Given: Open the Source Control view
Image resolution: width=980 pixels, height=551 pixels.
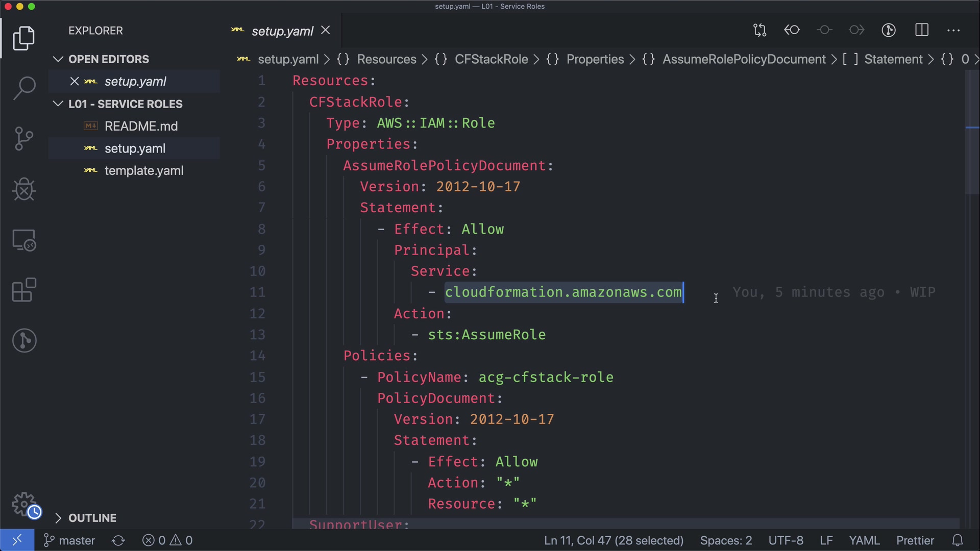Looking at the screenshot, I should pos(24,139).
